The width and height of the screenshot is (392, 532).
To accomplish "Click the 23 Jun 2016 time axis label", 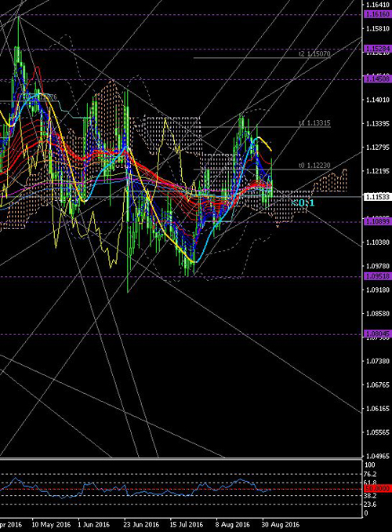I will (141, 524).
